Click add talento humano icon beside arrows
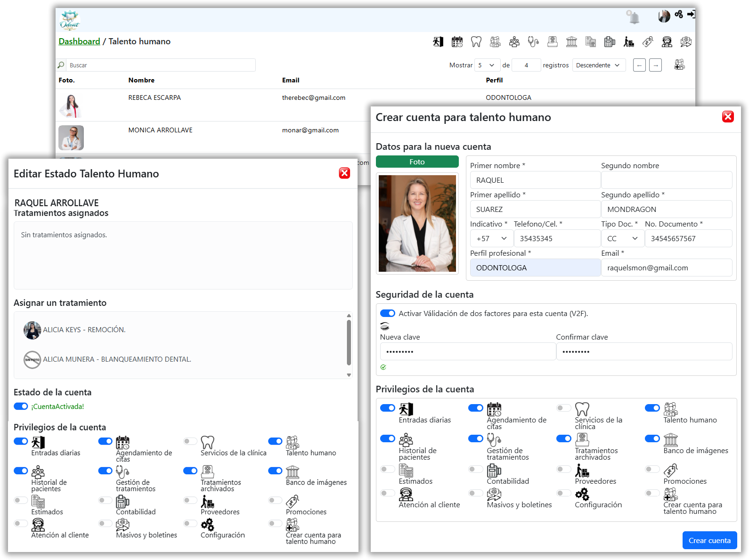Screen dimensions: 749x560 tap(679, 65)
